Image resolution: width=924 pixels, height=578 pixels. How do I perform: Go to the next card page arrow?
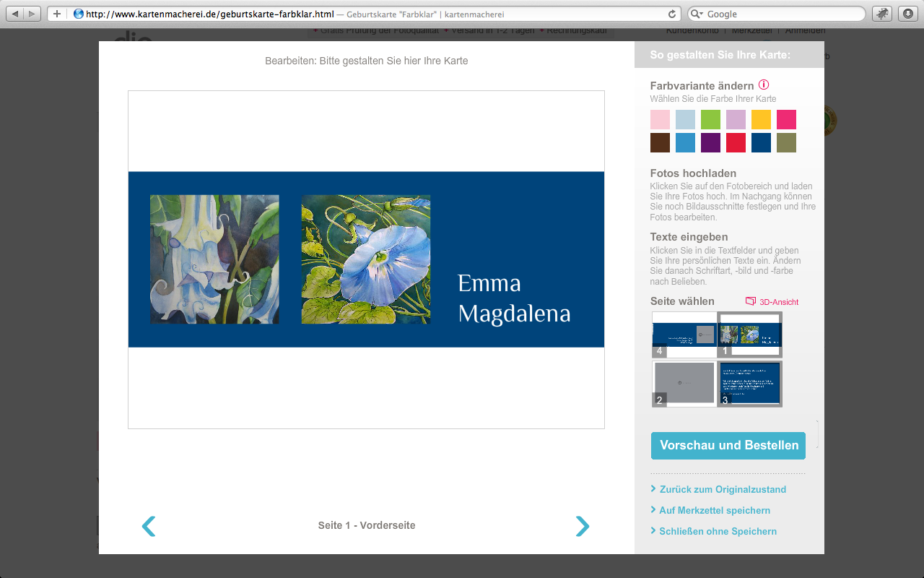pos(583,526)
